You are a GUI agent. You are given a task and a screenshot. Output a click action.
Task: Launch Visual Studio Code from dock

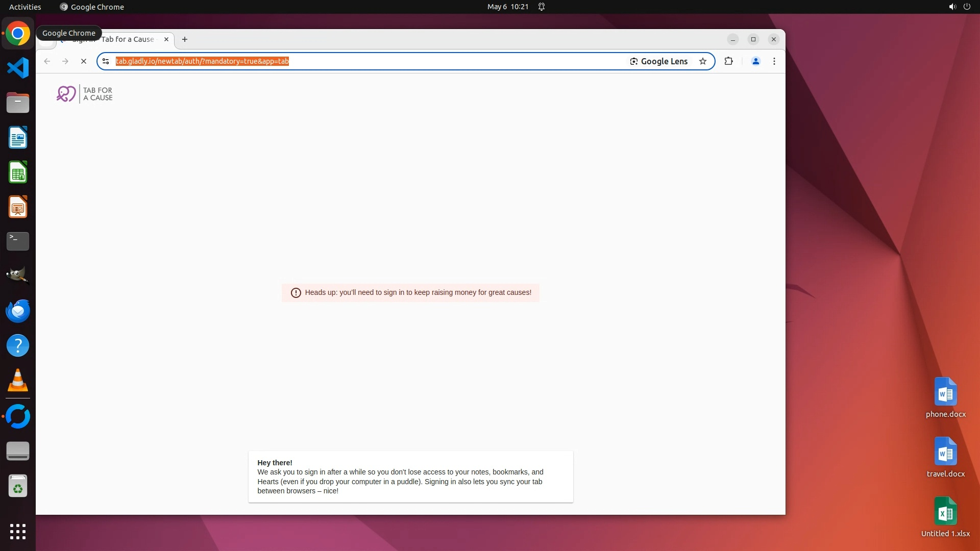pos(18,68)
